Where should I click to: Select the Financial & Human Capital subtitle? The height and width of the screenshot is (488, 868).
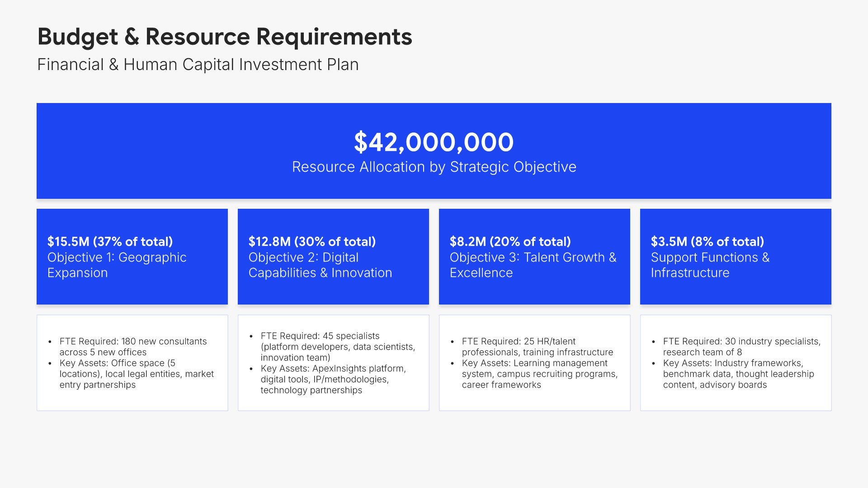click(198, 65)
